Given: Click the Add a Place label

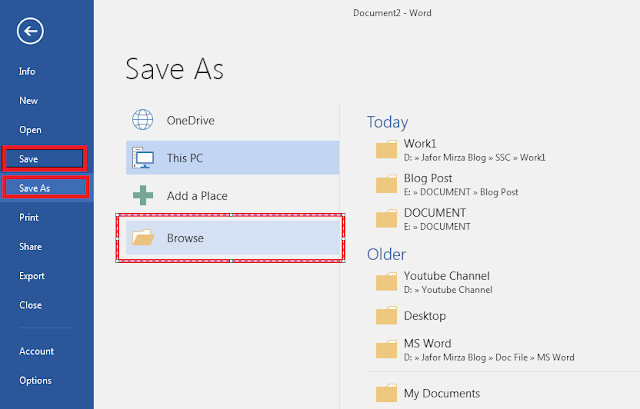Looking at the screenshot, I should tap(197, 196).
